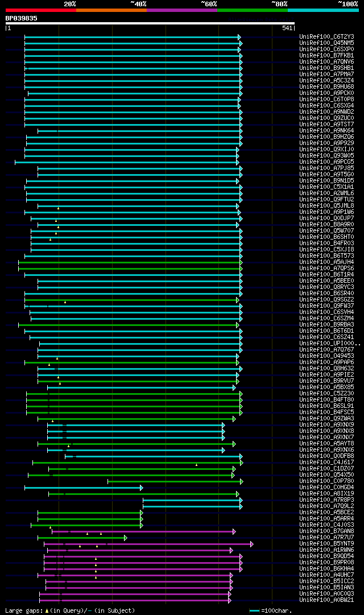Click the UniRef100_B9HZQ6 label

[326, 137]
